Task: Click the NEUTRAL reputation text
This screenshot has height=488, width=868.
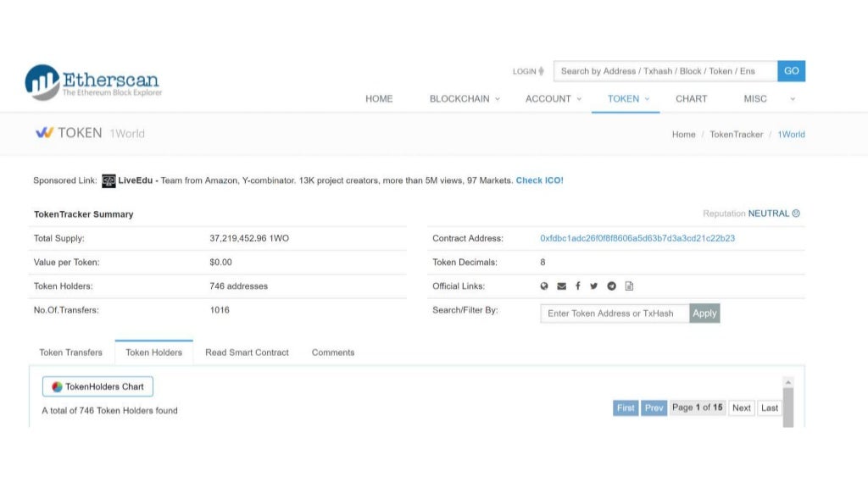Action: pos(768,213)
